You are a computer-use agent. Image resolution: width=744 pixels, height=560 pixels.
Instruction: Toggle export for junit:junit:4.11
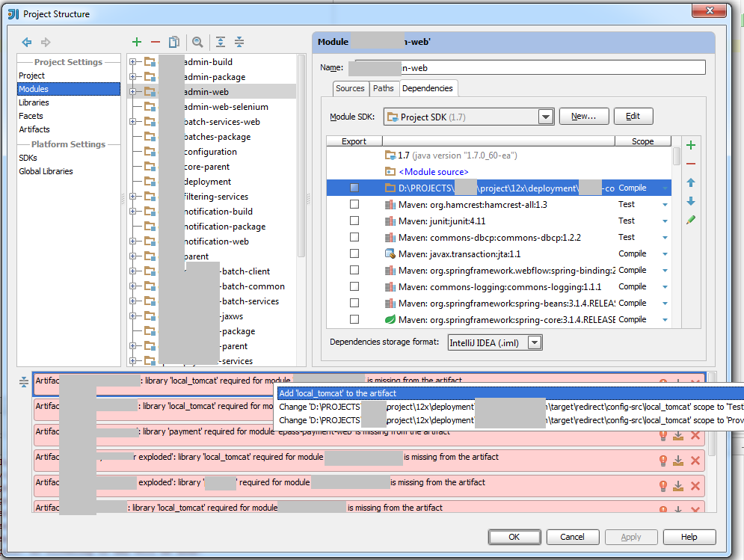354,221
